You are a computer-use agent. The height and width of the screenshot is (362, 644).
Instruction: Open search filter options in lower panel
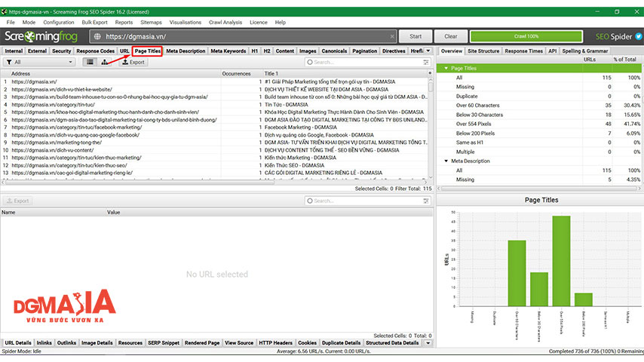tap(426, 201)
